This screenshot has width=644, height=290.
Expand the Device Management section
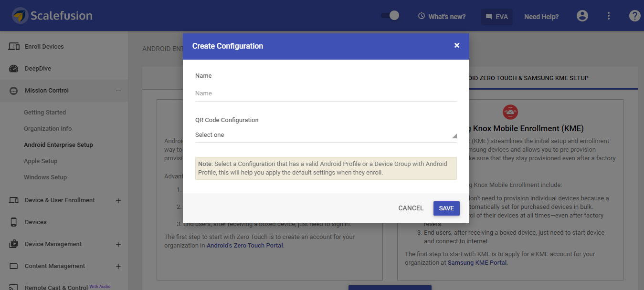(x=118, y=244)
